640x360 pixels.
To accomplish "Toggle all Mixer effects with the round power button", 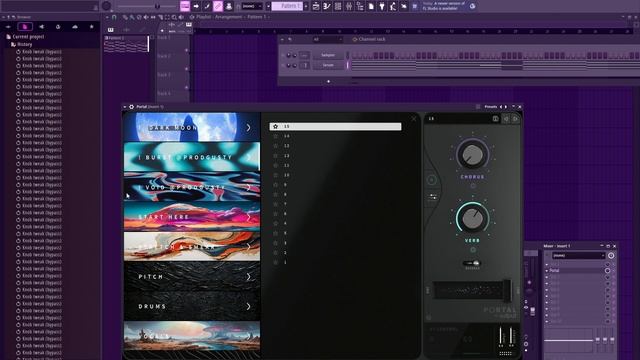I will coord(611,256).
